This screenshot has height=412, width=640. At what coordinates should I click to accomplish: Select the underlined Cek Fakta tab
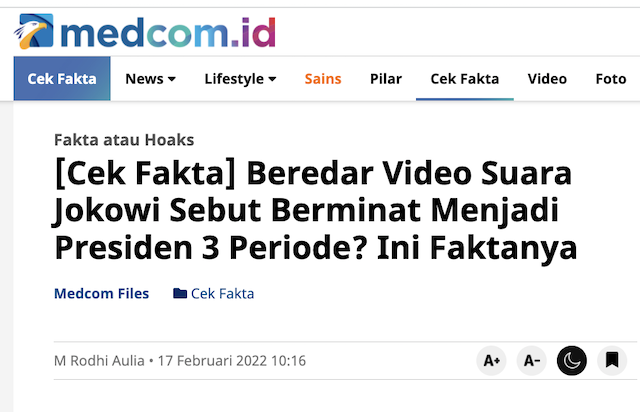(464, 79)
